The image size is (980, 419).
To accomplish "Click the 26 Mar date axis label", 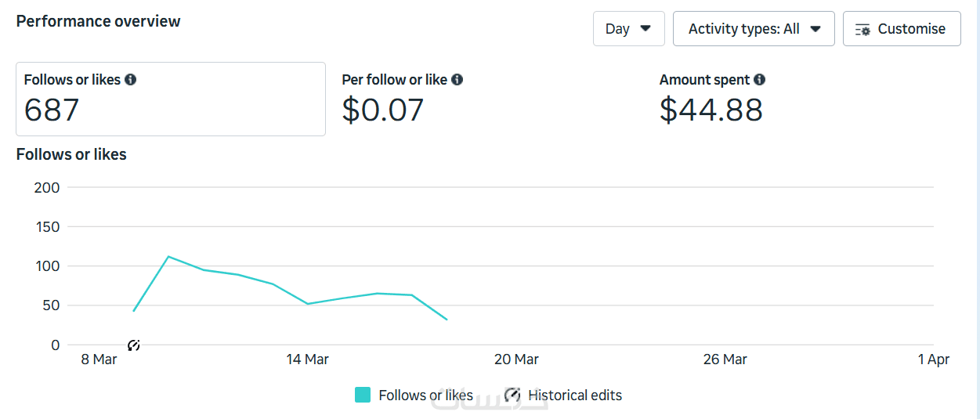I will 725,359.
